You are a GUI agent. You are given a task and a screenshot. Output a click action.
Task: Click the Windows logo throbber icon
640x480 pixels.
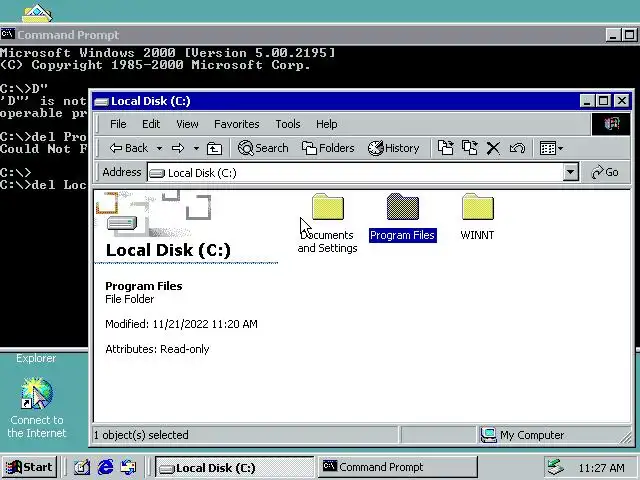[611, 124]
